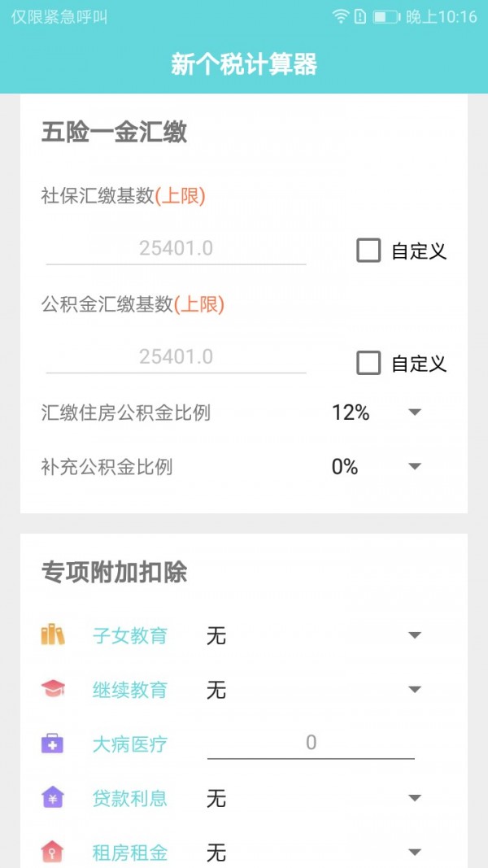Click the 子女教育 books icon

coord(54,635)
